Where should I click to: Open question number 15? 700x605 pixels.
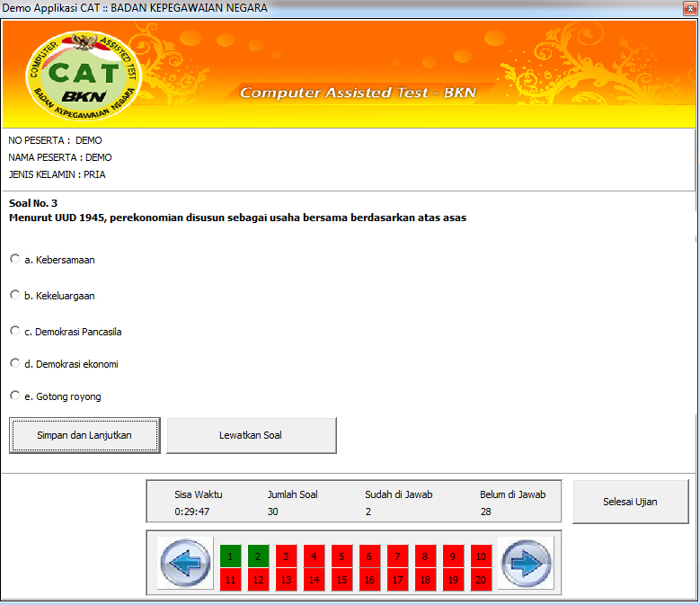[x=341, y=580]
